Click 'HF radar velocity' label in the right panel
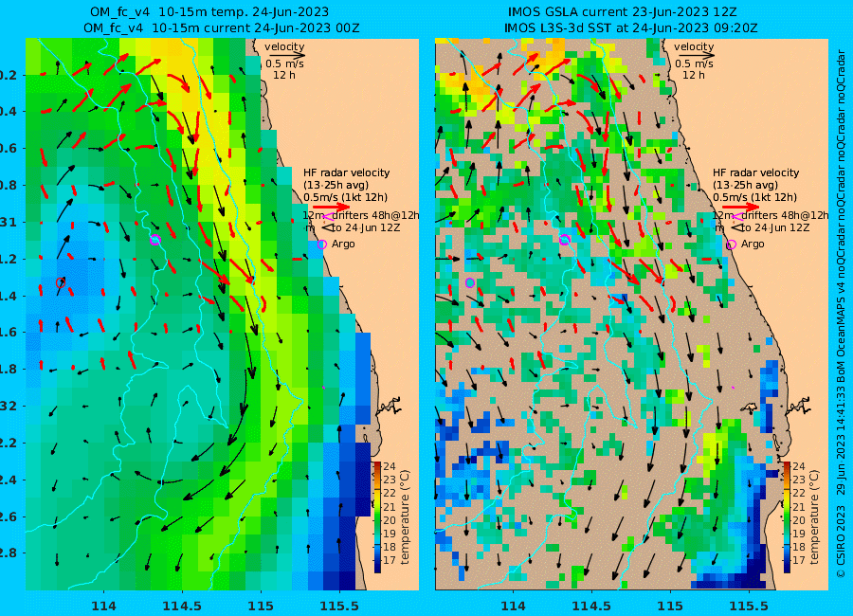The height and width of the screenshot is (616, 853). [756, 172]
